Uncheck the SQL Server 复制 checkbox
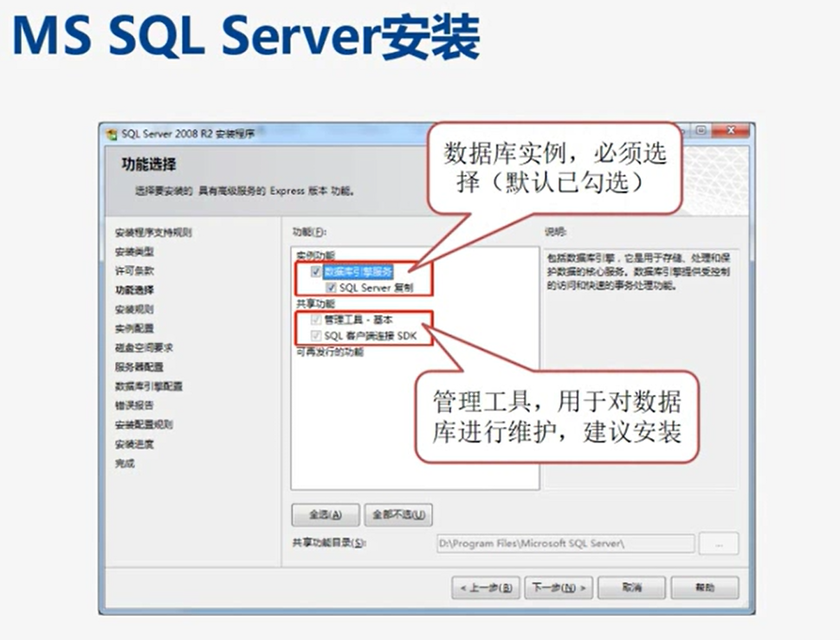The width and height of the screenshot is (840, 640). [332, 287]
